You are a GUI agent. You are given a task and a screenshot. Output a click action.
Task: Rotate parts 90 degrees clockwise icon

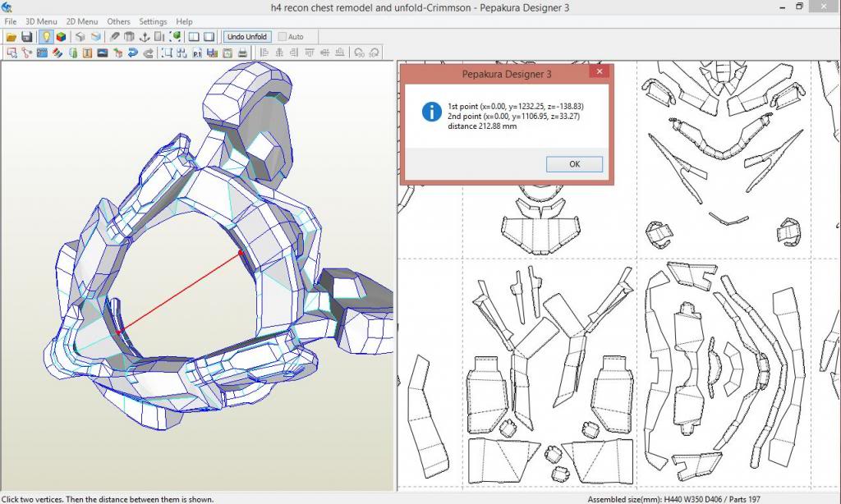pyautogui.click(x=374, y=53)
